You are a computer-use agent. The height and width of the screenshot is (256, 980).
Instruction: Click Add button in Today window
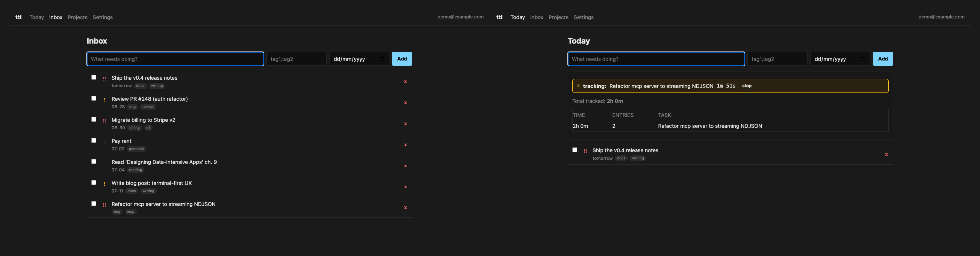883,59
